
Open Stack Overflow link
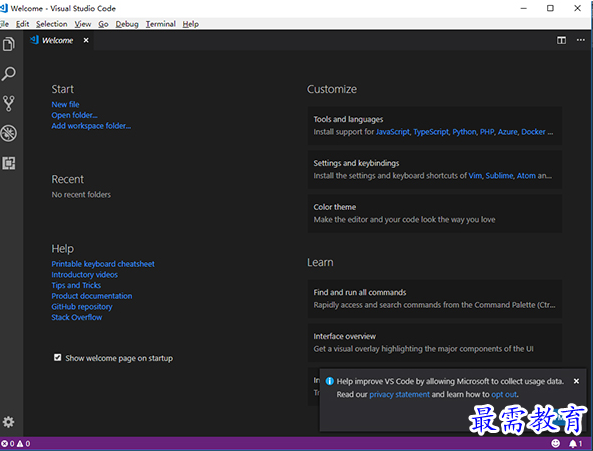click(x=77, y=317)
